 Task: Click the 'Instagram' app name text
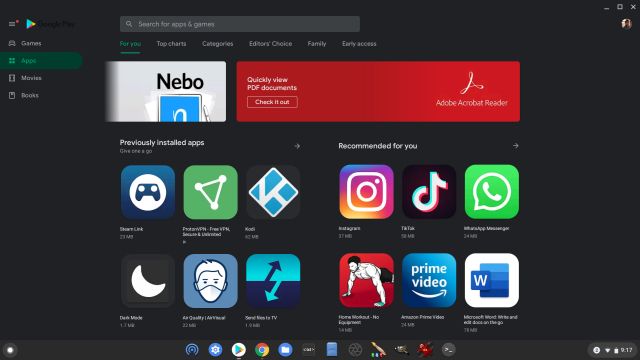pyautogui.click(x=349, y=229)
